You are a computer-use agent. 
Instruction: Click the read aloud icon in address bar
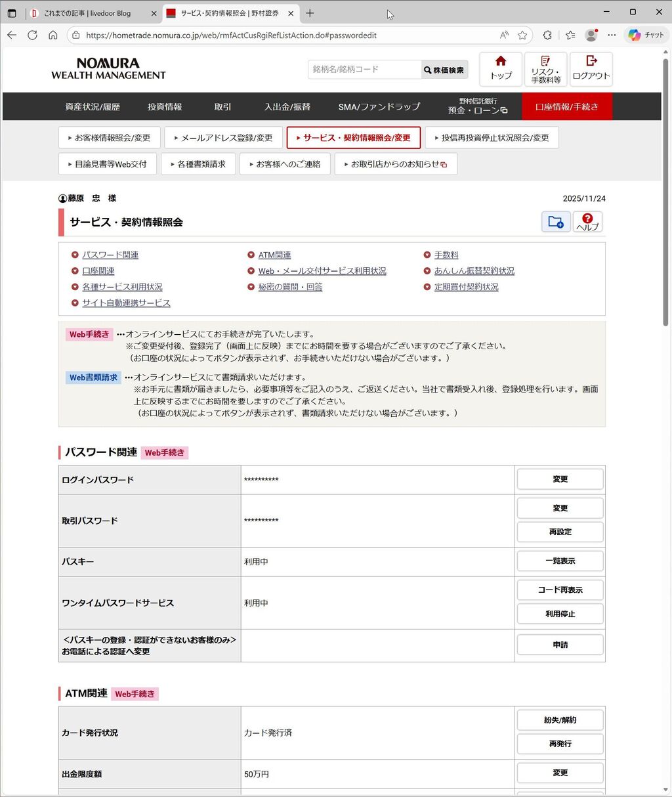click(x=504, y=35)
